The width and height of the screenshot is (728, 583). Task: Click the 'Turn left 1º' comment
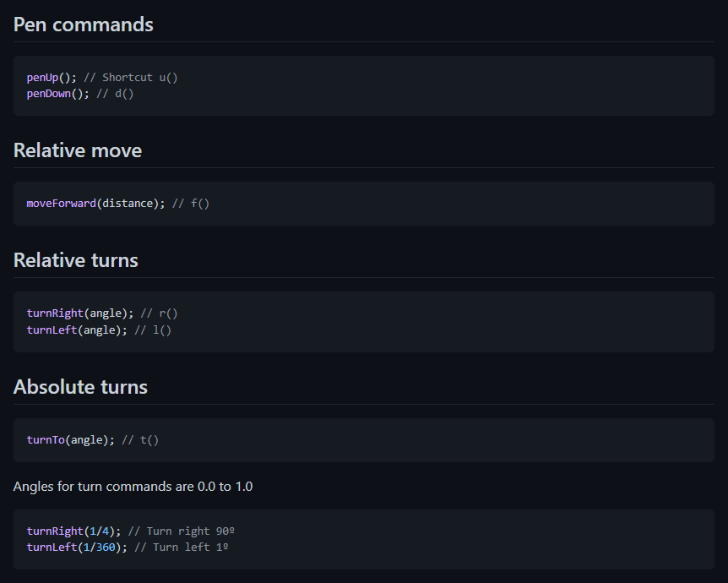190,548
